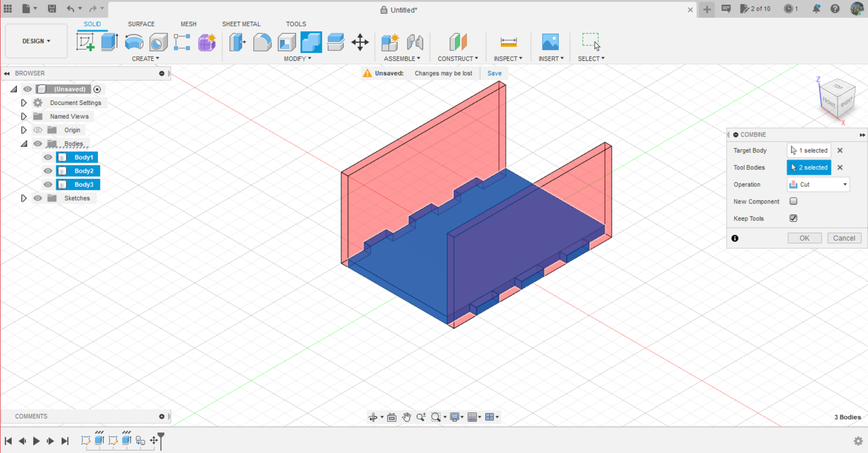
Task: Switch to the SURFACE tab
Action: click(141, 24)
